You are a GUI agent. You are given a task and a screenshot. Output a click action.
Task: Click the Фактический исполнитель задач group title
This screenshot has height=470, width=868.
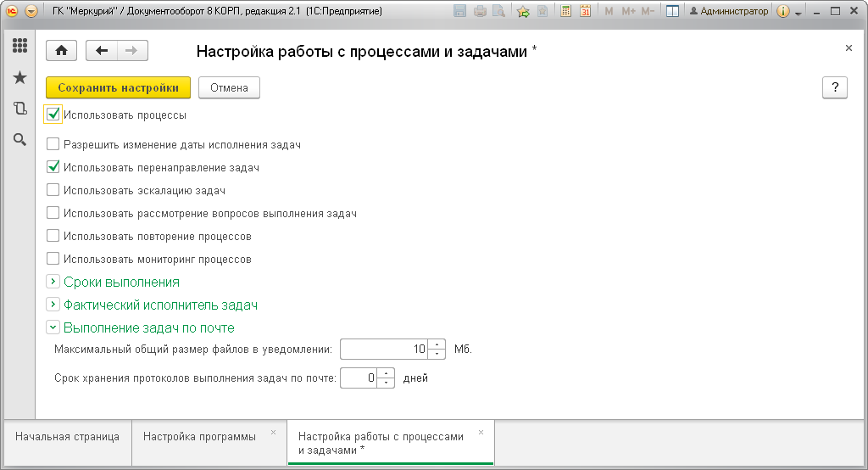160,305
